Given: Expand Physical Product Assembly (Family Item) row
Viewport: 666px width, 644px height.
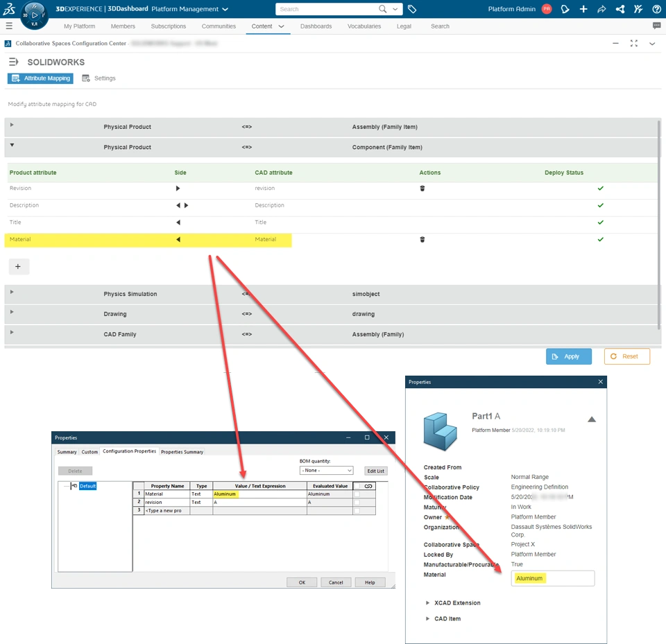Looking at the screenshot, I should point(12,125).
